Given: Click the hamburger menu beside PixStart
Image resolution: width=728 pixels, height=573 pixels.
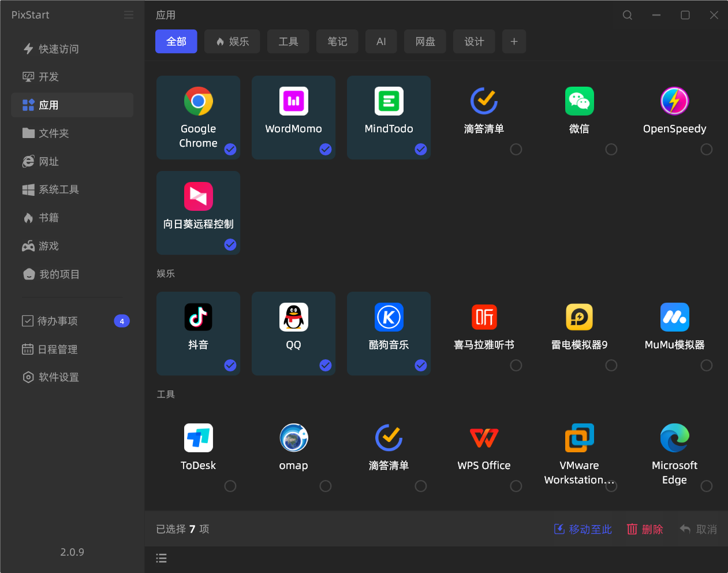Looking at the screenshot, I should 129,15.
